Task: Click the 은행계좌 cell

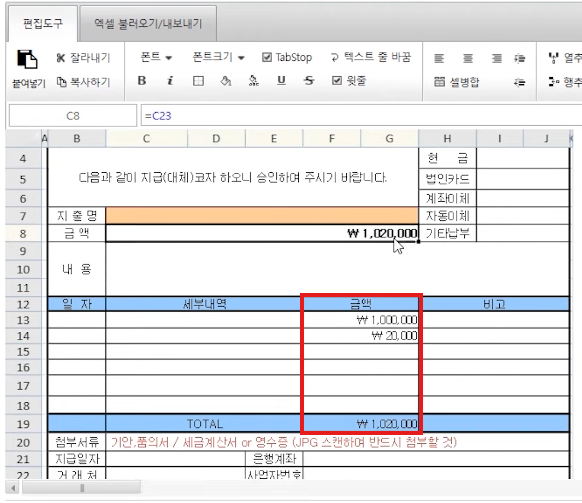Action: pos(274,459)
